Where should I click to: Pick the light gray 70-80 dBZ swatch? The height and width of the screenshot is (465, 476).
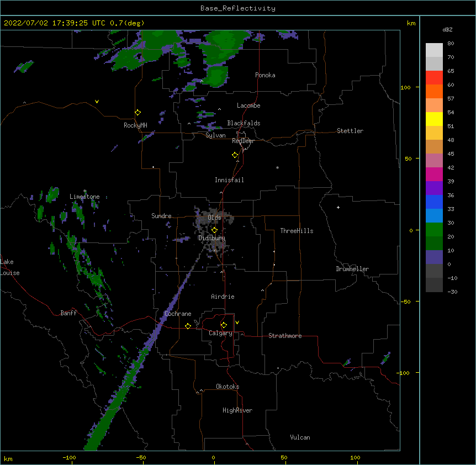click(434, 50)
